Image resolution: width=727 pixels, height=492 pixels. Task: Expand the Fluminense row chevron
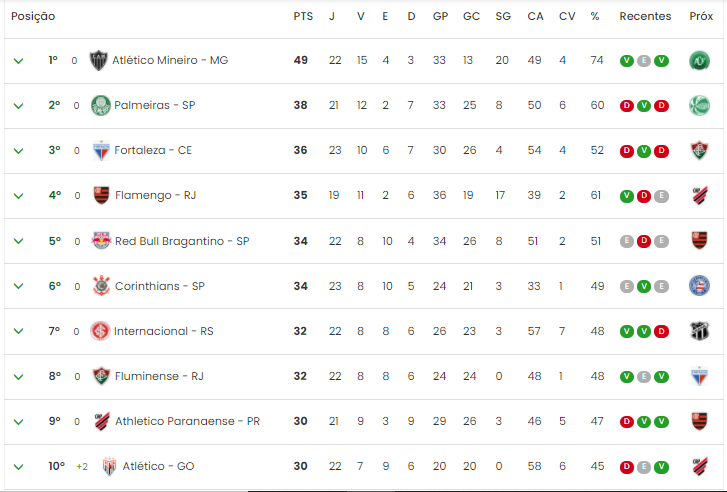coord(19,377)
